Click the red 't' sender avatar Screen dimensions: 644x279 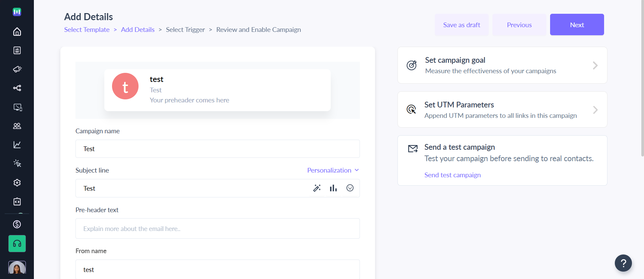(x=125, y=86)
